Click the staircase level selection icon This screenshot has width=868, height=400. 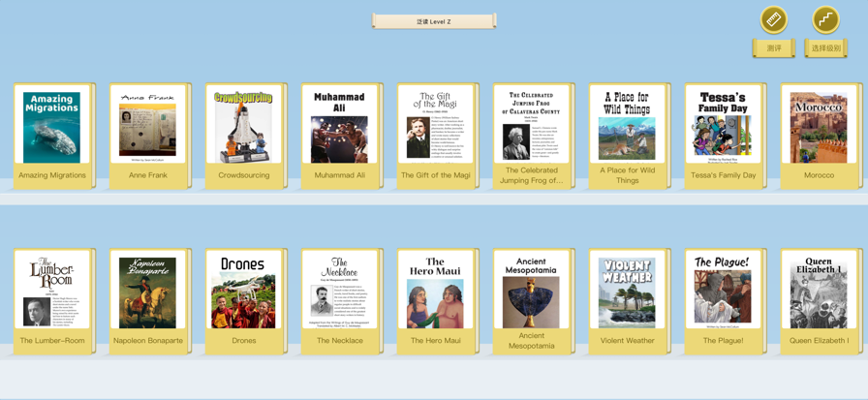click(x=825, y=20)
